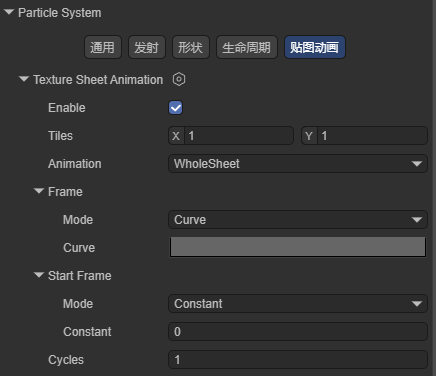Collapse the Frame group
436x376 pixels.
(x=39, y=191)
